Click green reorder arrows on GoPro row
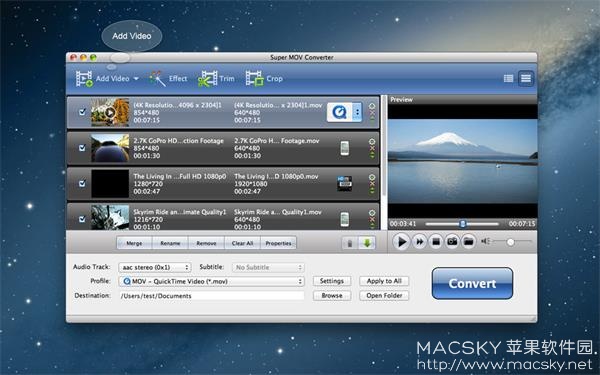 [x=372, y=155]
